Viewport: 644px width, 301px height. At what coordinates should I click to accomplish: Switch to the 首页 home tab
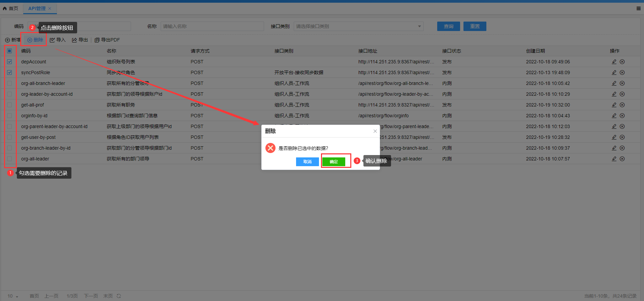(11, 8)
